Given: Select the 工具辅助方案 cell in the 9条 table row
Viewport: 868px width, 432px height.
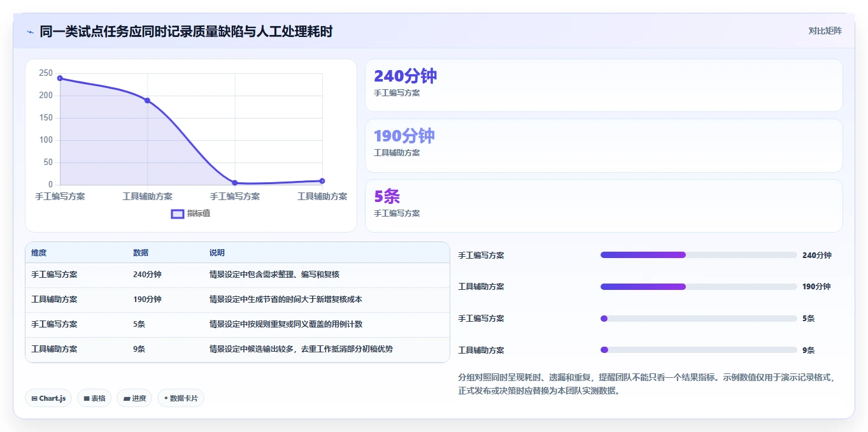Looking at the screenshot, I should coord(54,349).
